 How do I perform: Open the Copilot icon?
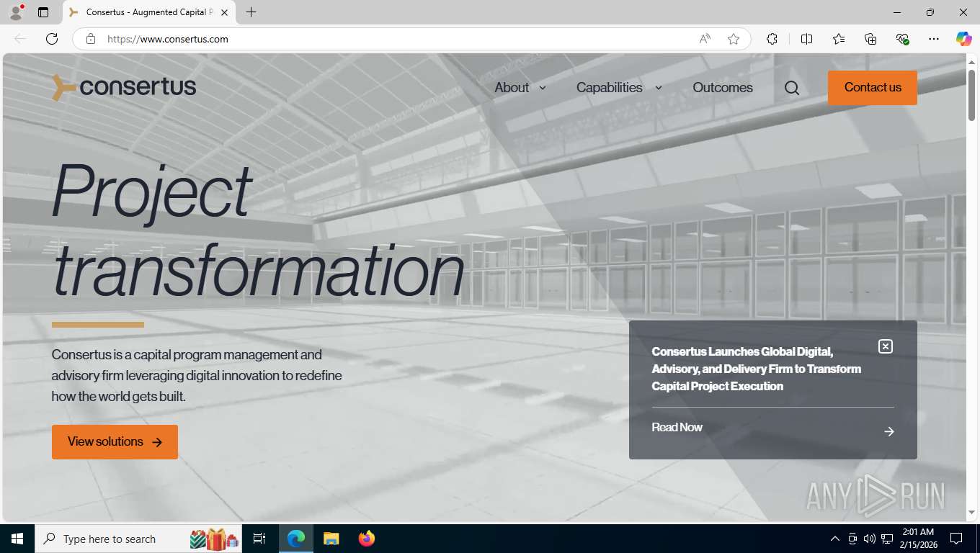(x=963, y=39)
